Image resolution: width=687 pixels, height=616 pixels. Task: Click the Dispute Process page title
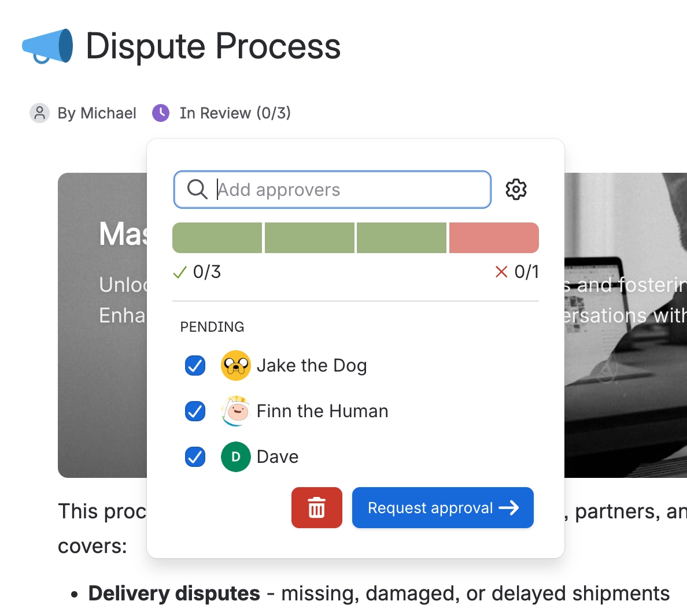point(213,46)
